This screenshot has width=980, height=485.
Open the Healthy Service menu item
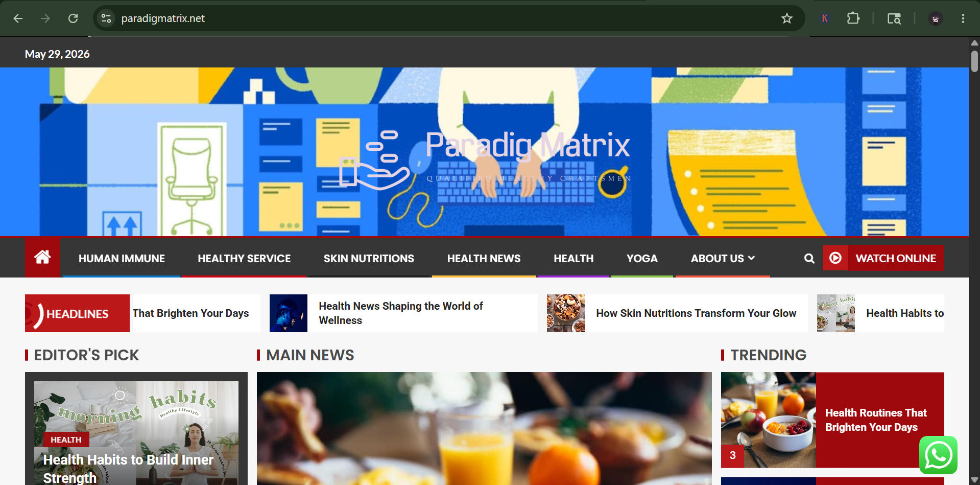(244, 259)
